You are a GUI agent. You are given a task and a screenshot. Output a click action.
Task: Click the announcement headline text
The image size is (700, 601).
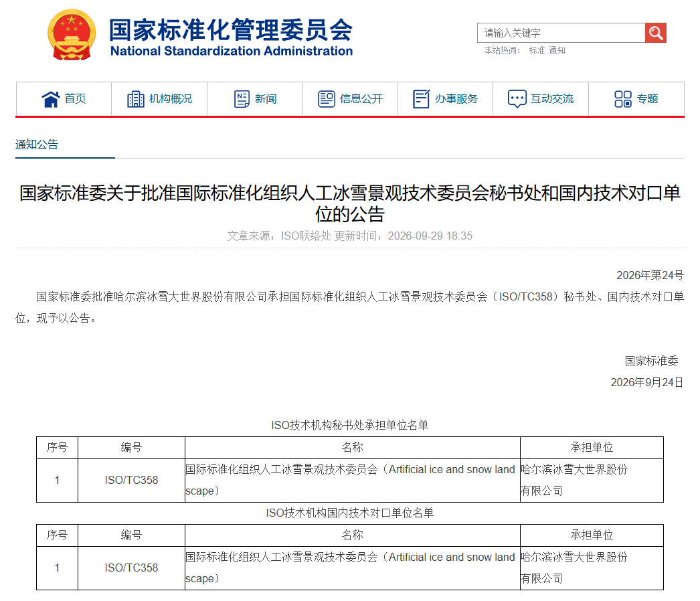(x=350, y=203)
